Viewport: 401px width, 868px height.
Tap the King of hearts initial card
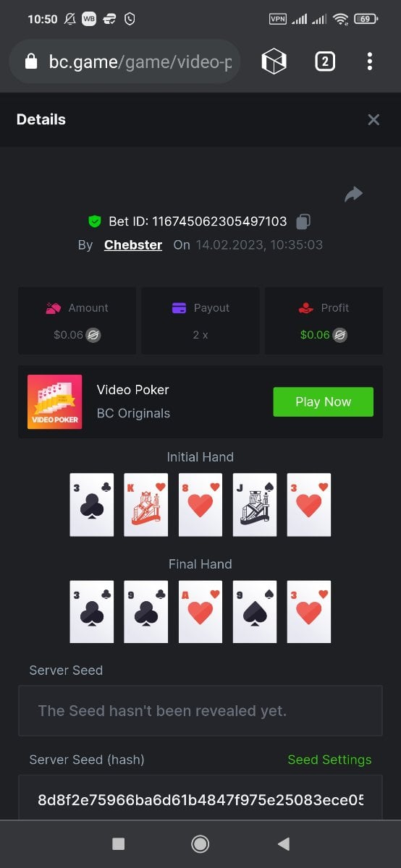(146, 505)
